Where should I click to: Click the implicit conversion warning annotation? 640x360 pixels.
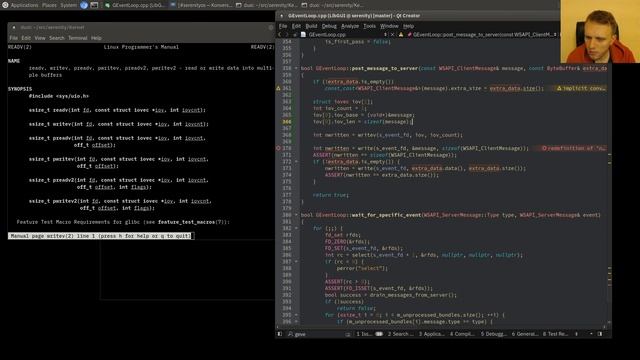click(x=582, y=88)
